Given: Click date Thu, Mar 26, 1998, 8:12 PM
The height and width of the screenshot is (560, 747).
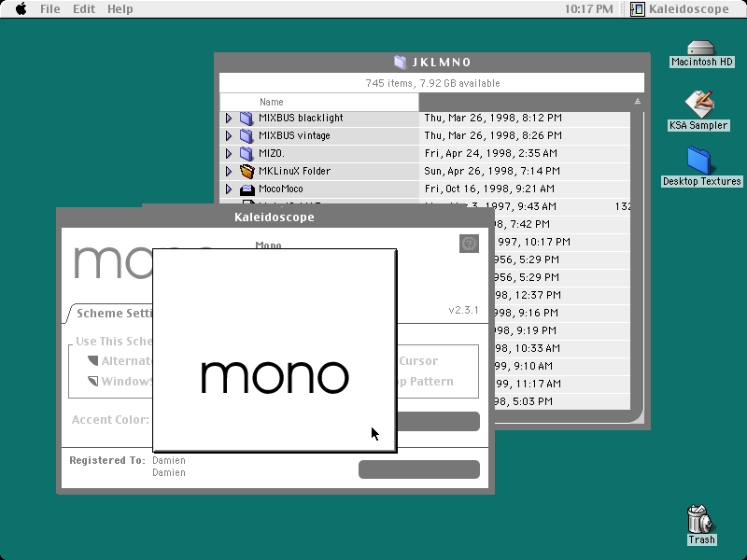Looking at the screenshot, I should 493,118.
